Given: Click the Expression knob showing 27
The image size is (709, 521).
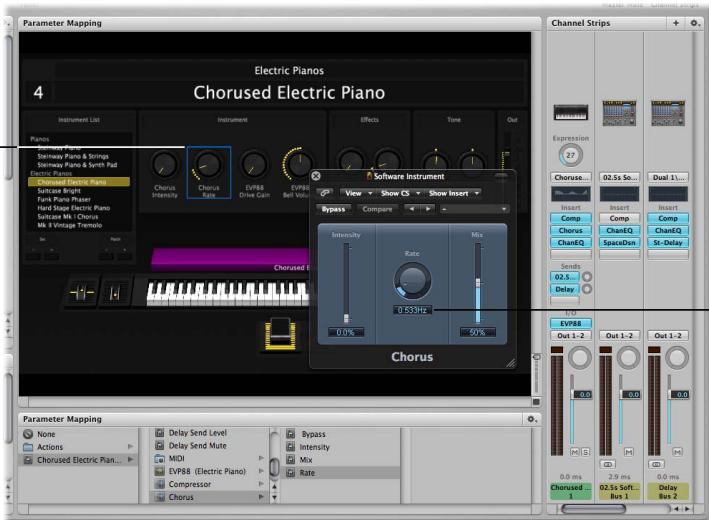Looking at the screenshot, I should pyautogui.click(x=571, y=155).
